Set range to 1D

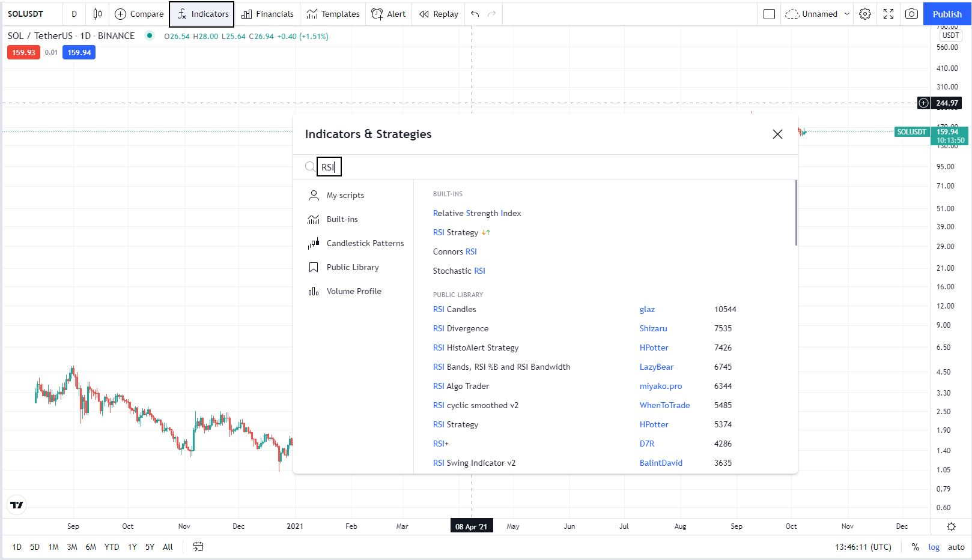tap(17, 547)
